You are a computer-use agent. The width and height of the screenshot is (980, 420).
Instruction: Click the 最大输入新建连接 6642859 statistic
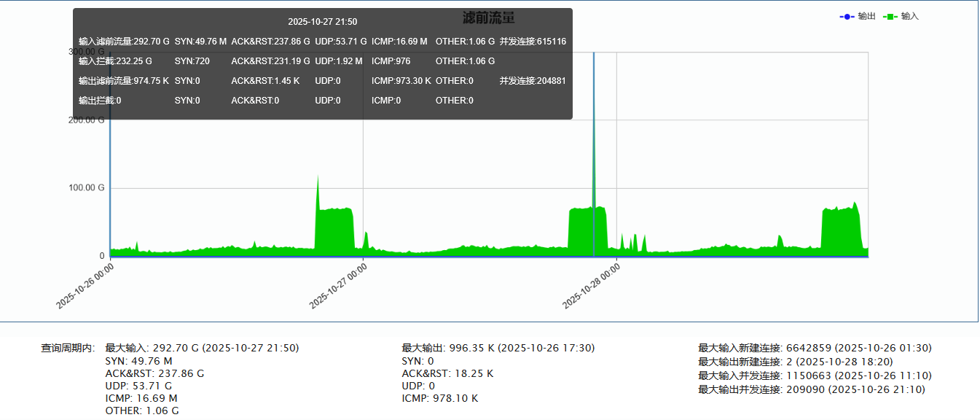click(x=815, y=348)
